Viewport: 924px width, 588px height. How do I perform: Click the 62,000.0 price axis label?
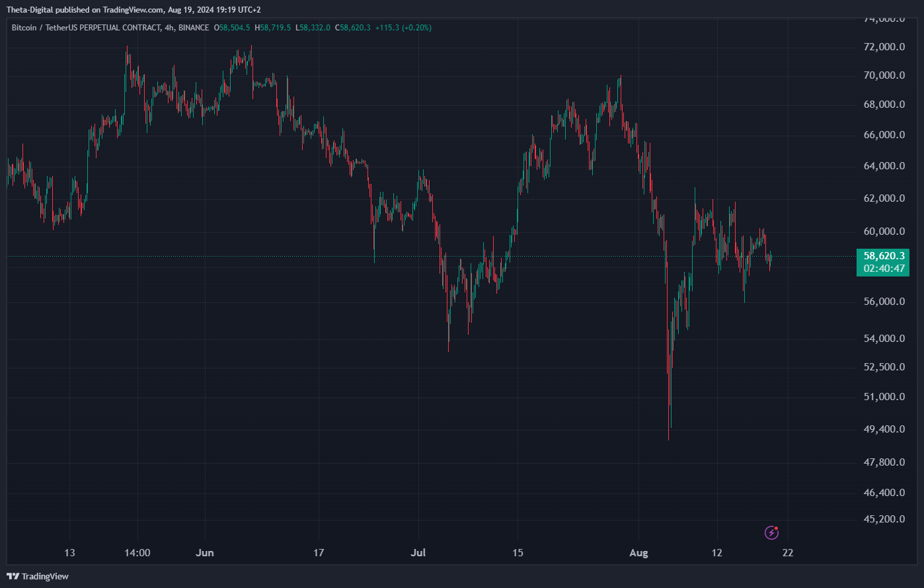click(x=884, y=198)
